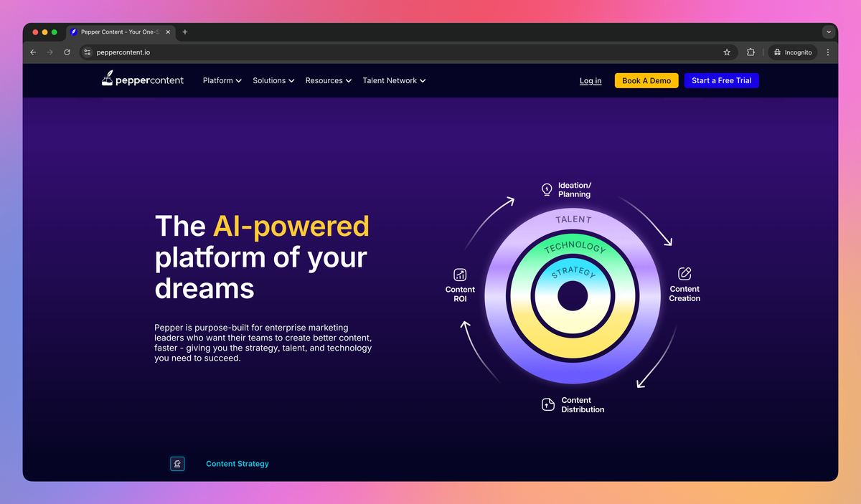Screen dimensions: 861x504
Task: Open the Chrome three-dot menu
Action: (x=828, y=52)
